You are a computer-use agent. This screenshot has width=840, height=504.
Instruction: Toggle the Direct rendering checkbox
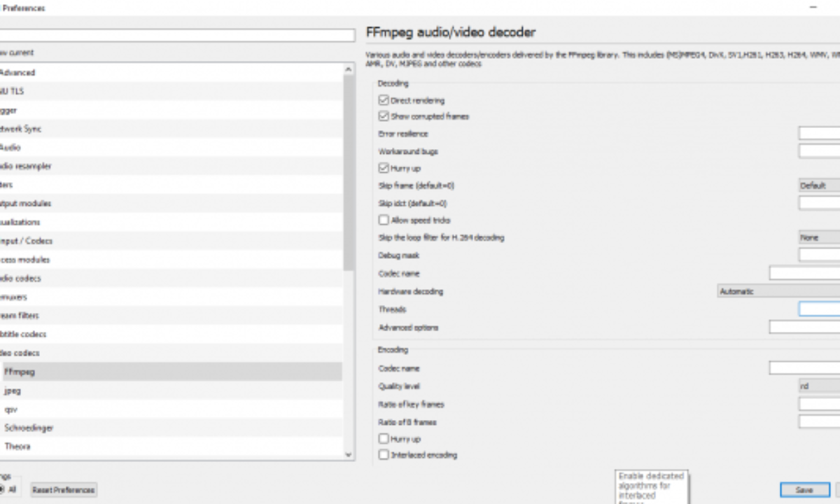click(383, 100)
